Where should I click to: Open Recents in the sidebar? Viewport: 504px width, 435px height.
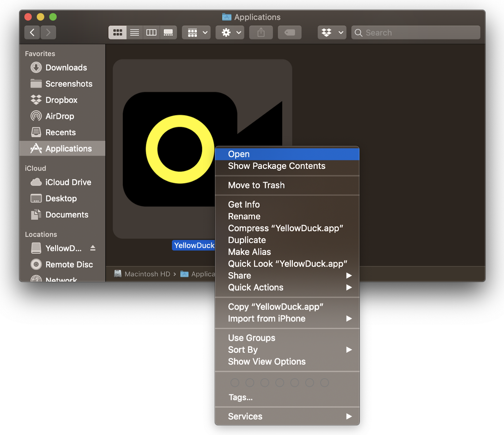coord(62,133)
